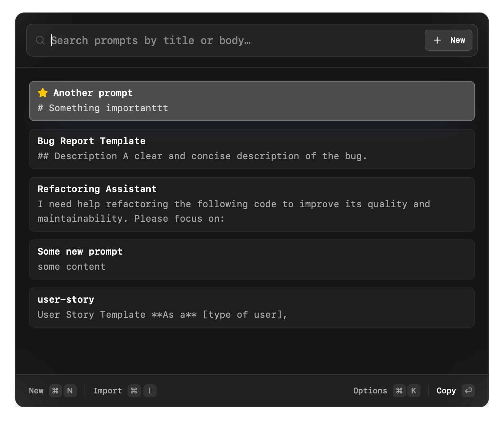Select the Some new prompt item
The height and width of the screenshot is (425, 504).
tap(252, 260)
